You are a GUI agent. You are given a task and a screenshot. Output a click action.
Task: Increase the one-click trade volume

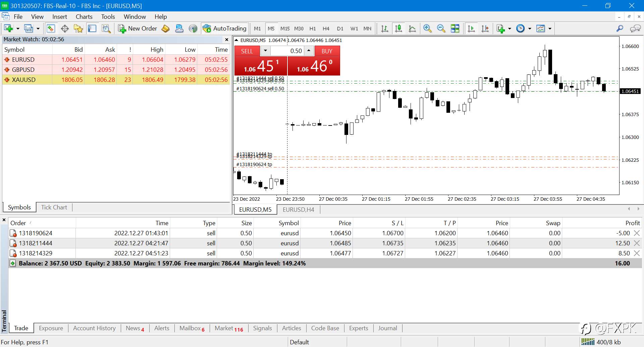point(309,51)
